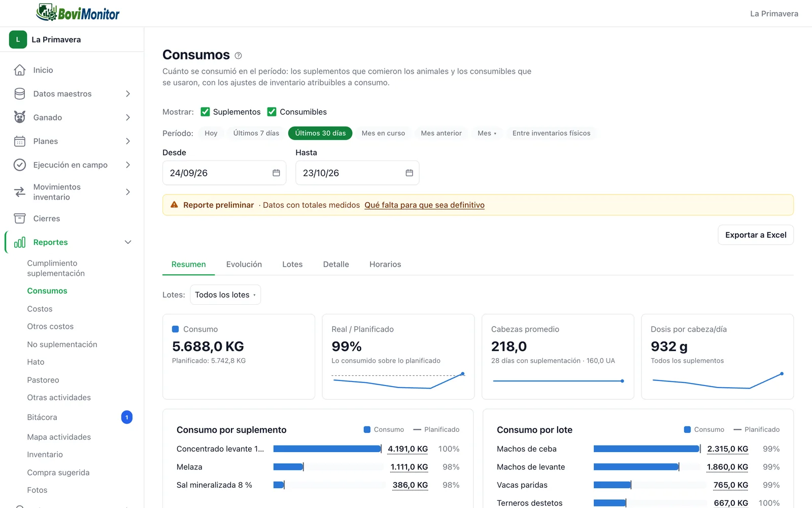Screen dimensions: 812x508
Task: Expand the Datos maestros submenu chevron
Action: 128,93
